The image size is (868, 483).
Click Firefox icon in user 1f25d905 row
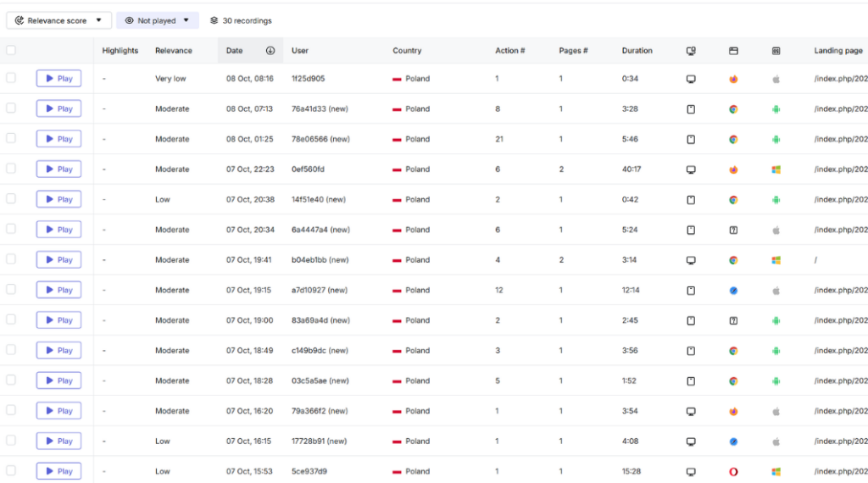coord(733,79)
